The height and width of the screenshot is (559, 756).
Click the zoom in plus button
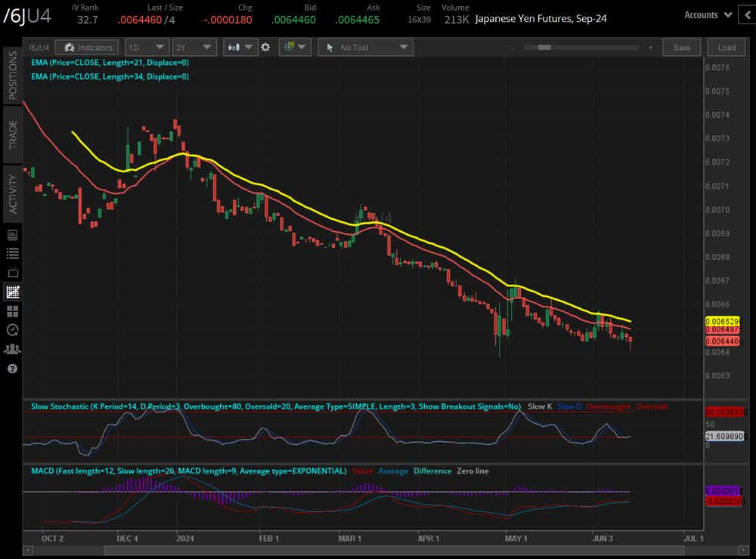click(650, 48)
